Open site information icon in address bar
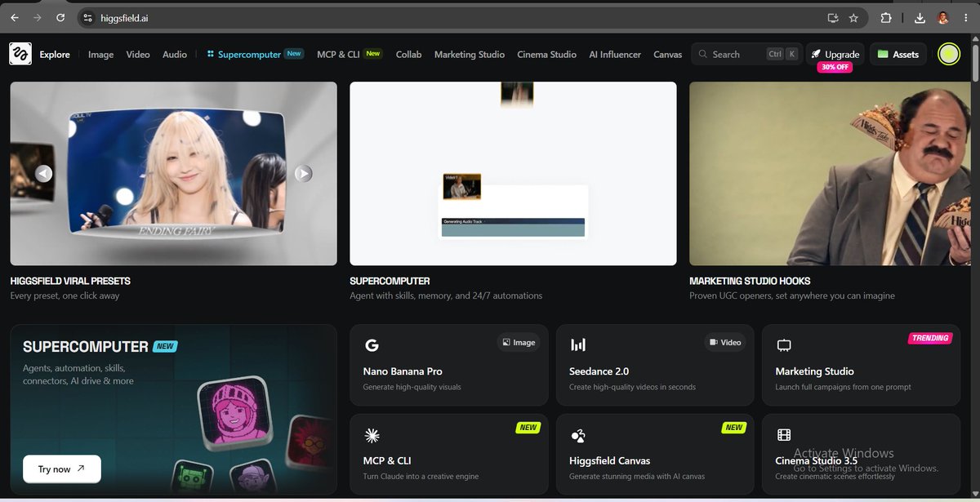Image resolution: width=980 pixels, height=502 pixels. 89,18
